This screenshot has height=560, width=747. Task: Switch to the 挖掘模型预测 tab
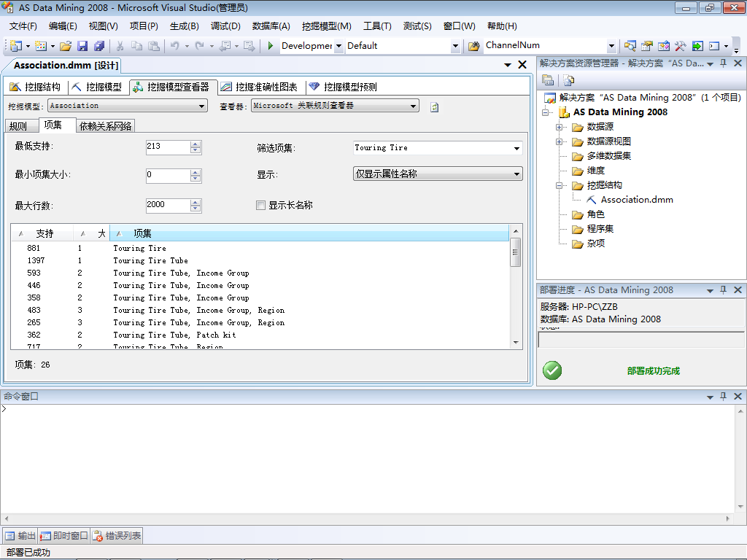pyautogui.click(x=343, y=87)
